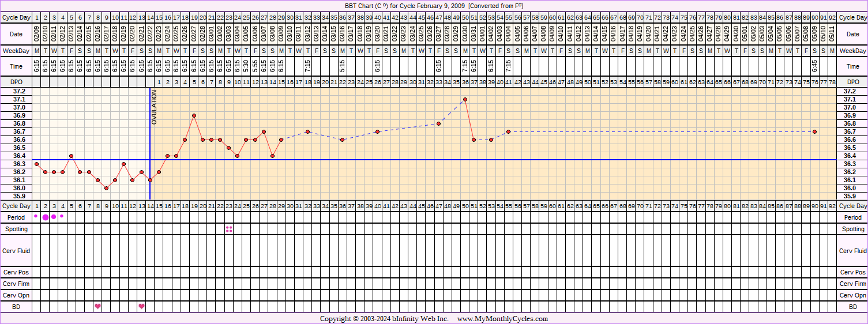Click the lowest temperature point on cycle day 9
Viewport: 868px width, 324px height.
pos(106,188)
